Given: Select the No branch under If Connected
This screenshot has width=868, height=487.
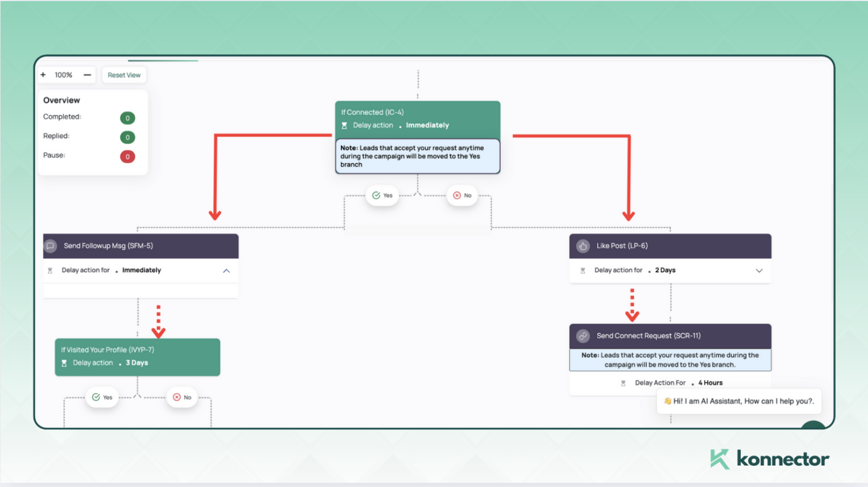Looking at the screenshot, I should point(462,195).
